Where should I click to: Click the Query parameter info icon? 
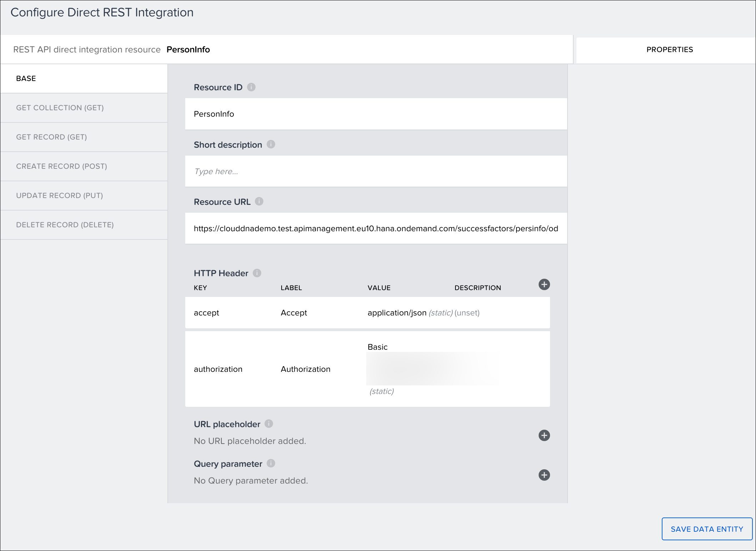click(x=271, y=463)
